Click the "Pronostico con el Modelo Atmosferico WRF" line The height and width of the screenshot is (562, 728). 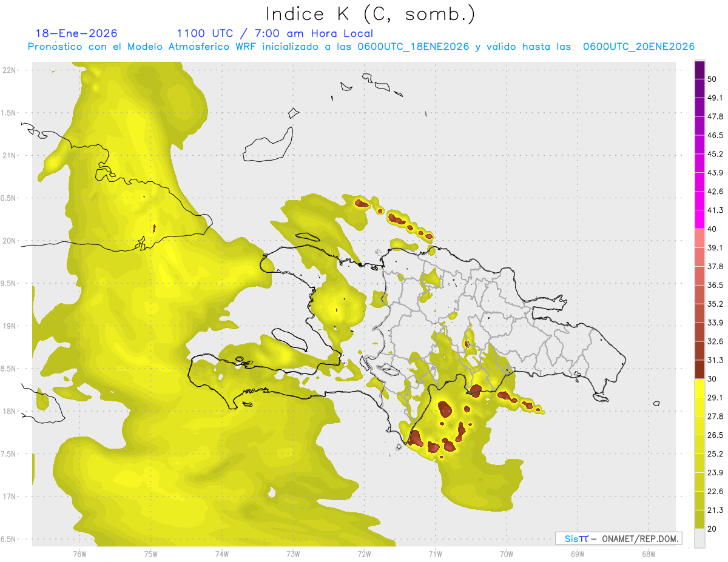pyautogui.click(x=361, y=47)
